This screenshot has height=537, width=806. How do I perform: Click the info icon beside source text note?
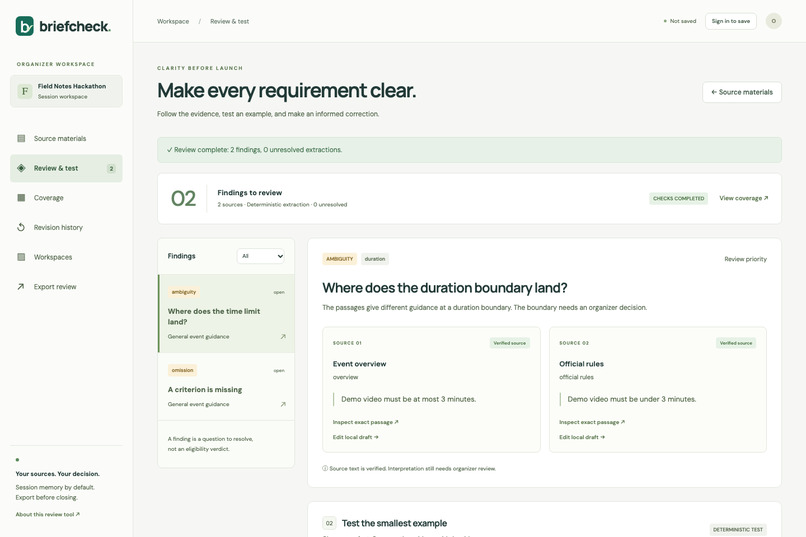click(x=325, y=469)
